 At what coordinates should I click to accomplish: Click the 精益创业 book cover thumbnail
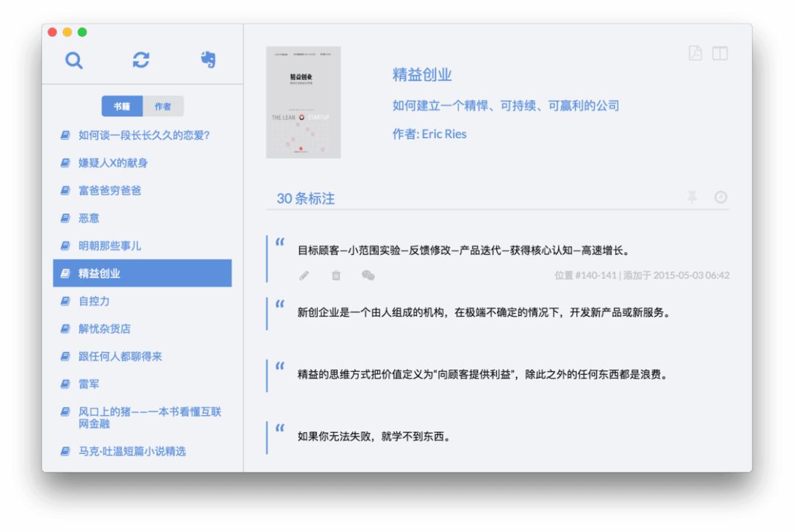(x=304, y=102)
